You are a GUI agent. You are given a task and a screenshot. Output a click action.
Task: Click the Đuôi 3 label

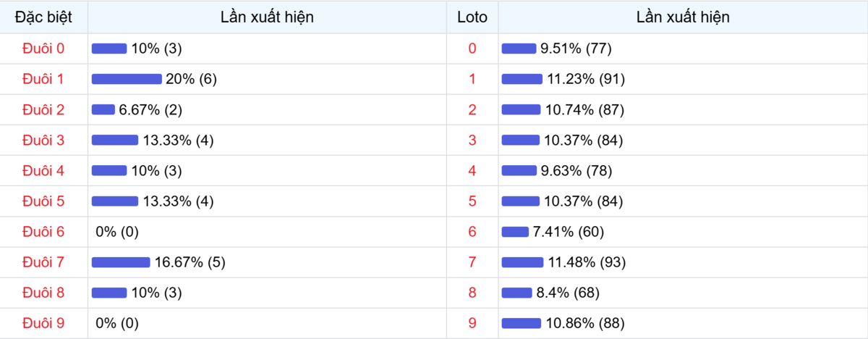click(x=43, y=140)
